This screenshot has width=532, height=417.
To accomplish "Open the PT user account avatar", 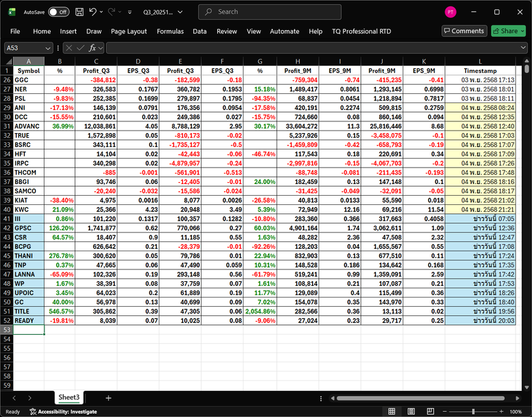I will 450,12.
